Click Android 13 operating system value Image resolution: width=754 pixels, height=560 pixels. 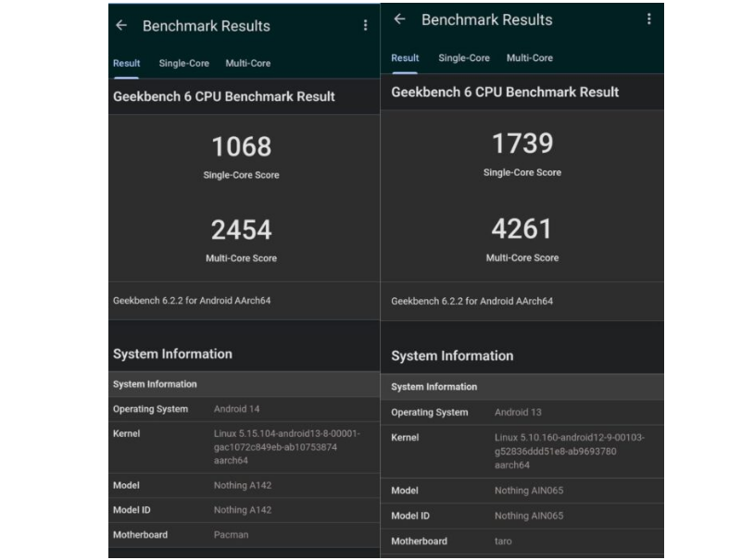pyautogui.click(x=518, y=413)
